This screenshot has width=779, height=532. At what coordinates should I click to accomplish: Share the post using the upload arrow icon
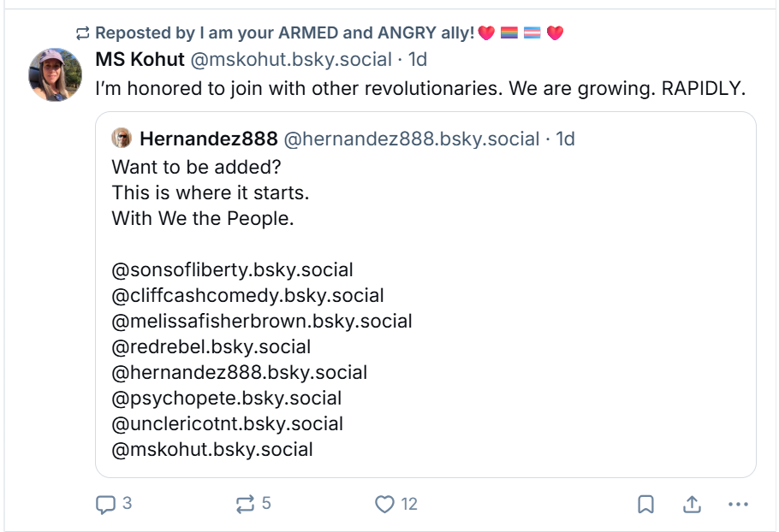[x=692, y=505]
